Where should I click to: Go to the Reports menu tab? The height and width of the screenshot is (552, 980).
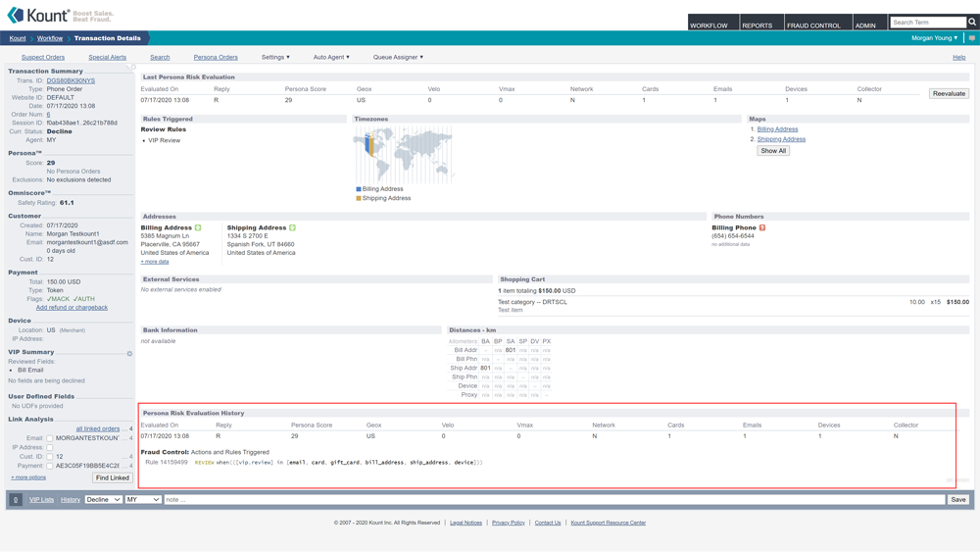(x=757, y=25)
